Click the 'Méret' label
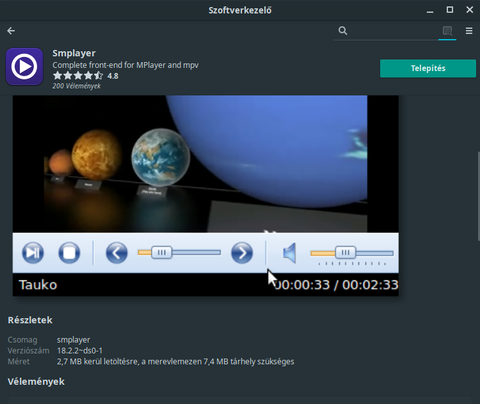480x404 pixels. click(19, 362)
